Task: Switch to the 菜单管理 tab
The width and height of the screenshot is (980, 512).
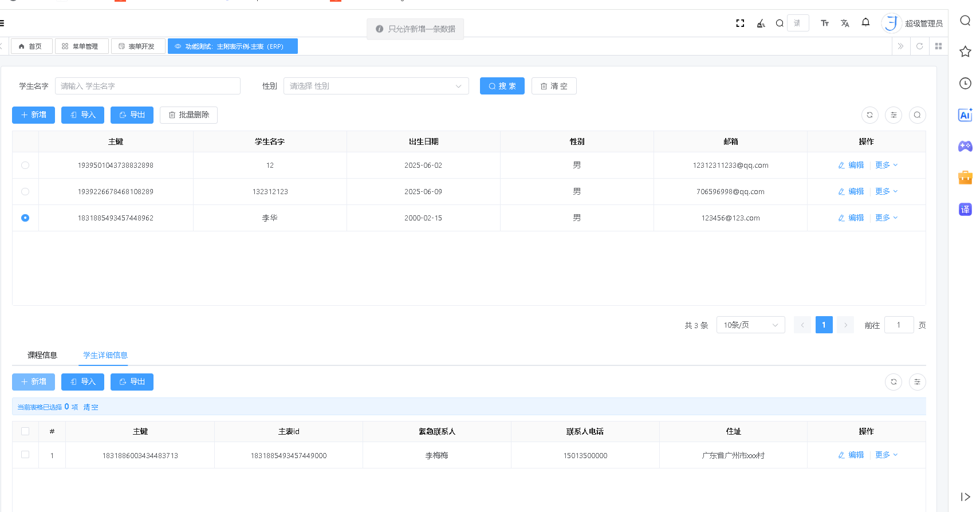Action: click(81, 46)
